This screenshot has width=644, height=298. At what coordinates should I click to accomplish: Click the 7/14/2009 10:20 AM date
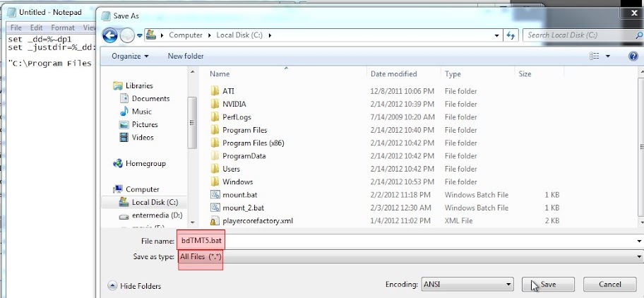pos(402,117)
